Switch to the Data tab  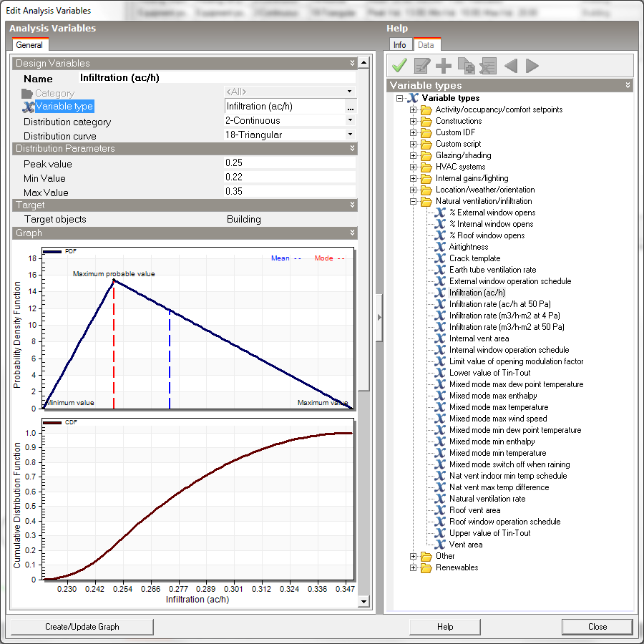(426, 45)
